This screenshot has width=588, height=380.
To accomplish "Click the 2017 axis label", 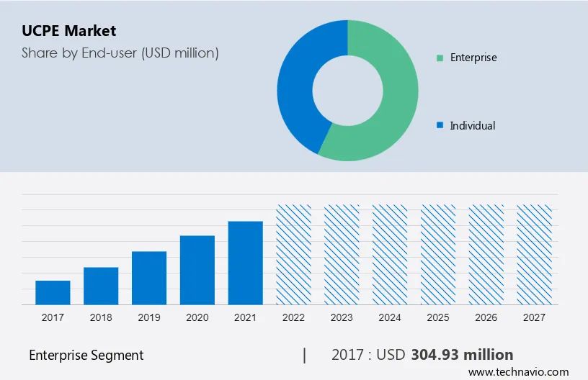I will pyautogui.click(x=53, y=317).
